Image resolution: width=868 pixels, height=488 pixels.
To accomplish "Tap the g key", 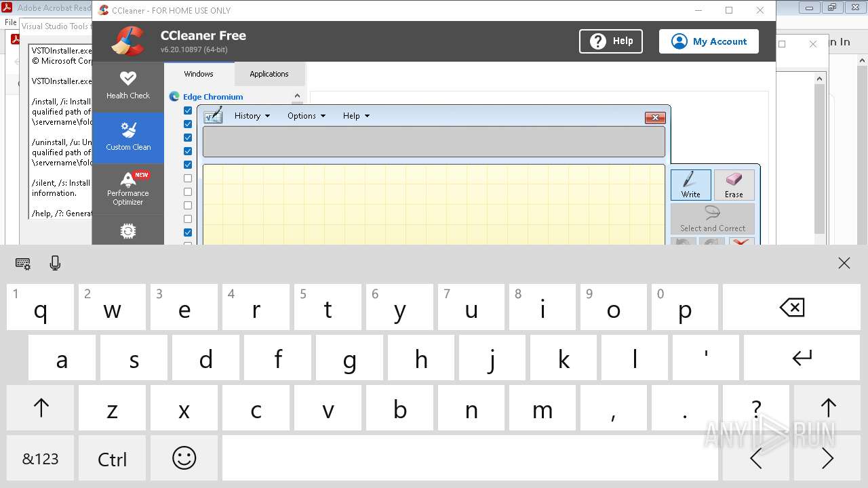I will click(349, 358).
